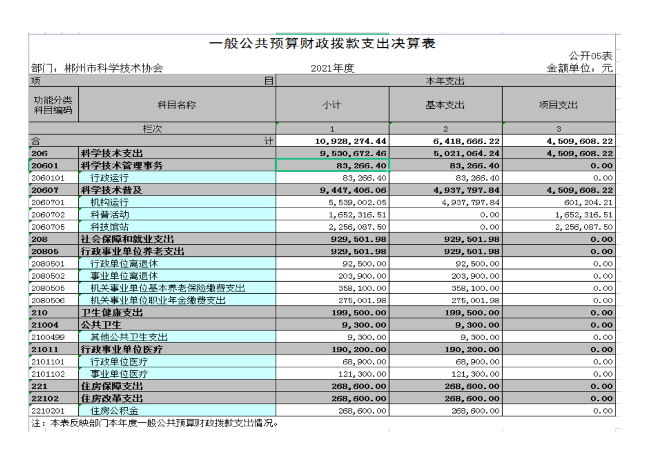This screenshot has width=650, height=459.
Task: Select the 机关事业单位基本养老保险缴费支出 cell
Action: coord(177,288)
